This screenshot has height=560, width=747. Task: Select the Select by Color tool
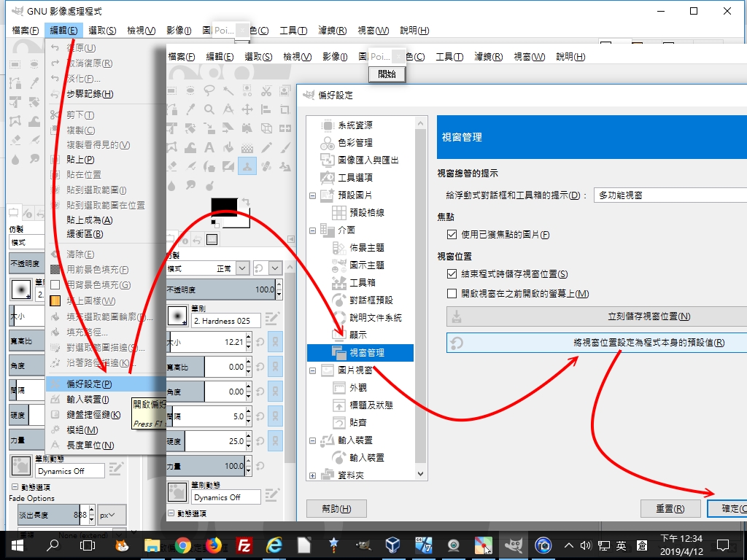[x=247, y=90]
